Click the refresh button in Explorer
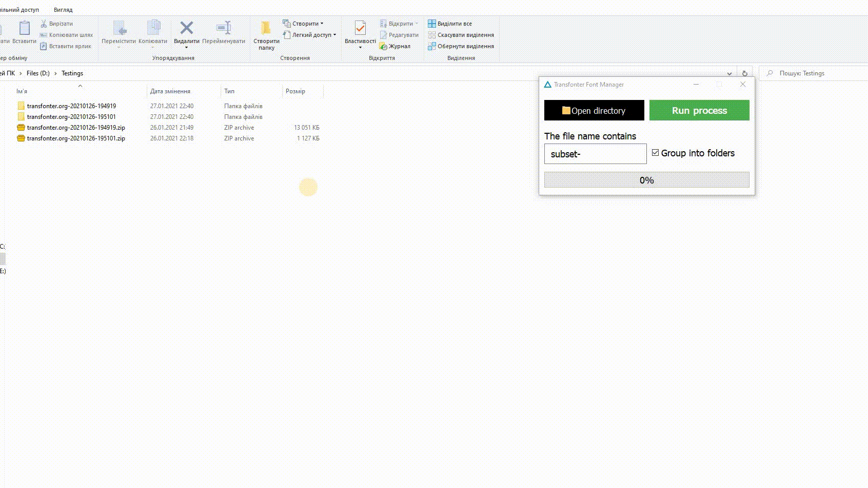 [744, 73]
